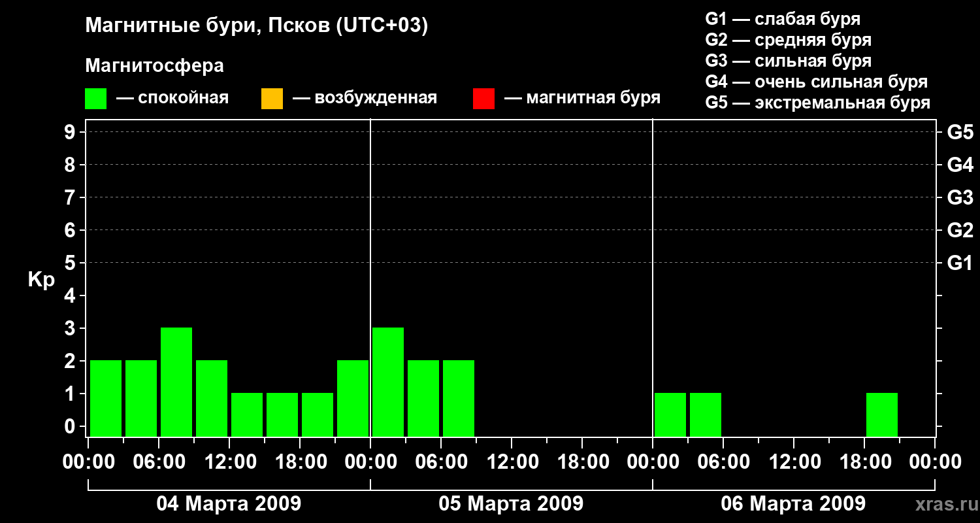
Task: Click the '05 Марта 2009' date label
Action: [x=511, y=504]
